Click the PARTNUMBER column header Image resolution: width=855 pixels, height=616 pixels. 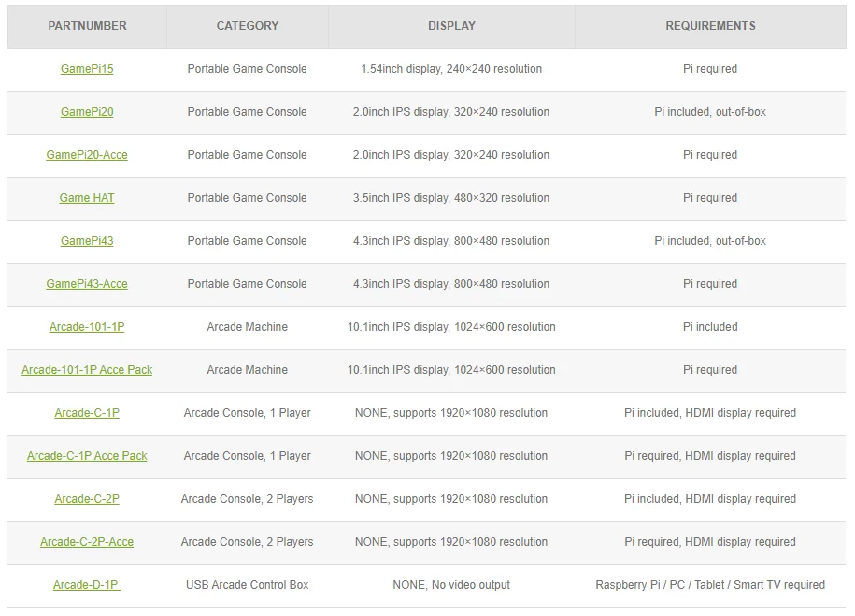(x=87, y=26)
